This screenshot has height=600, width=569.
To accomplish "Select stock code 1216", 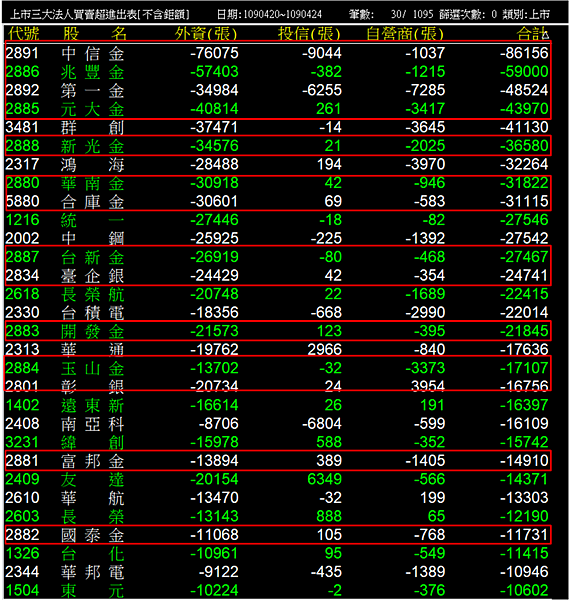I will click(22, 220).
